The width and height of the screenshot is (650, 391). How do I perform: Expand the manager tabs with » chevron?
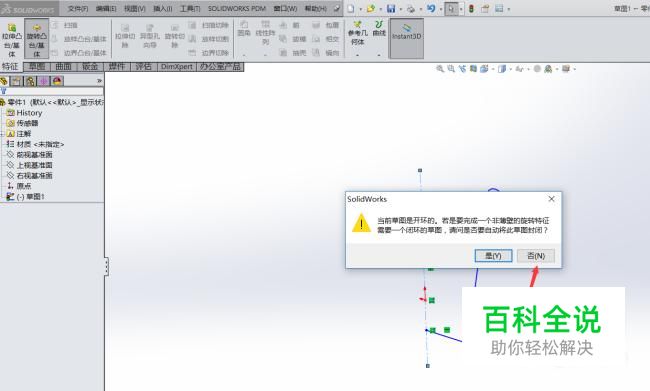tap(99, 80)
